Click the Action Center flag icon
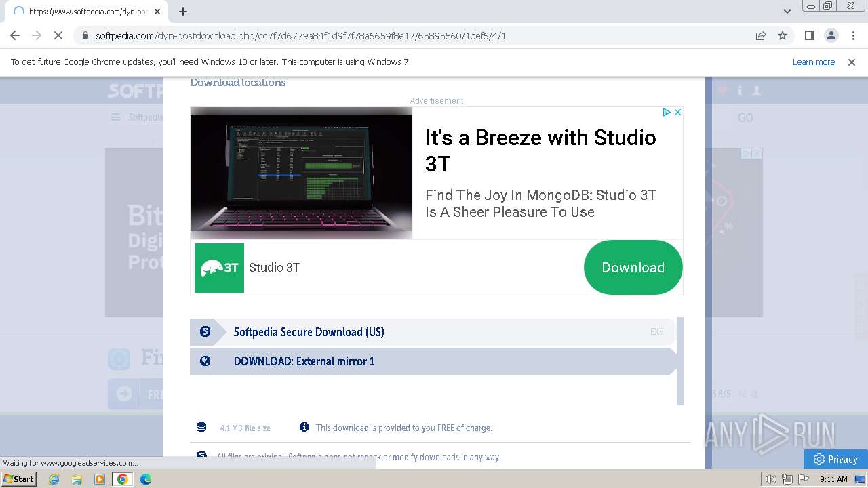 [x=804, y=479]
